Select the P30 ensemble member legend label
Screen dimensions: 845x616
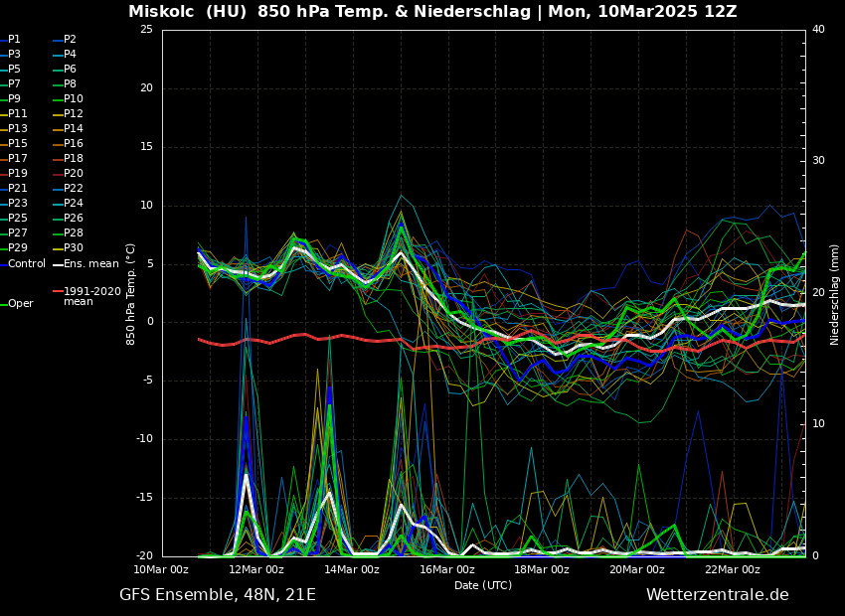click(x=74, y=248)
